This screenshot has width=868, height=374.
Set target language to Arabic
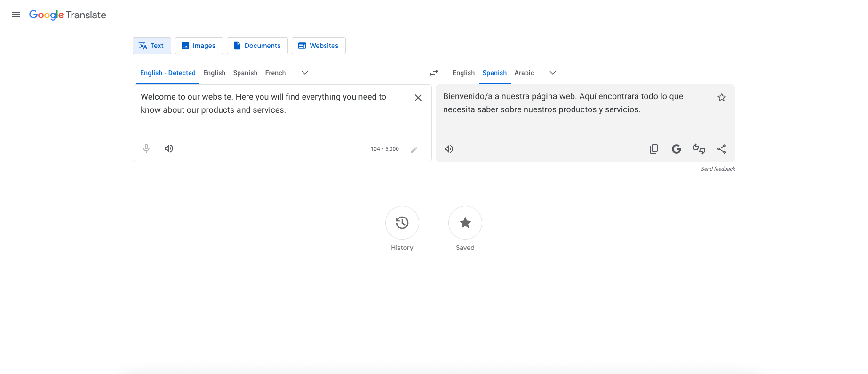524,73
